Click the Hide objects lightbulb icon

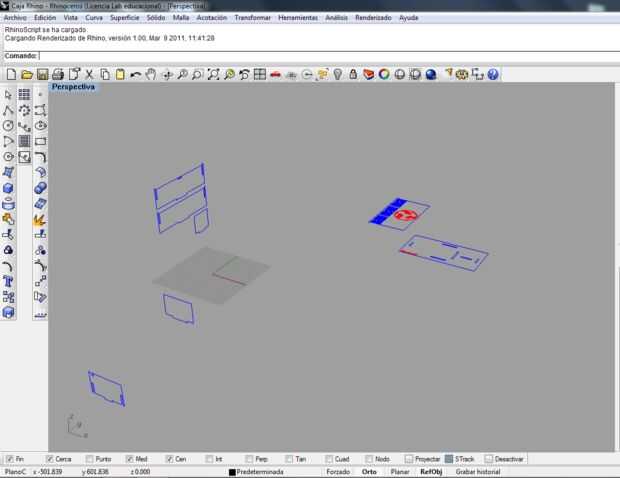pyautogui.click(x=338, y=74)
